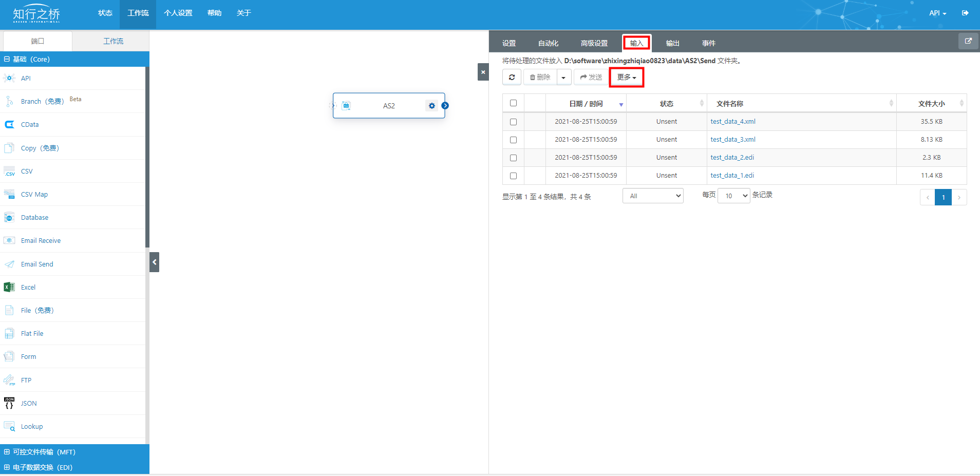Click the API connector icon
Viewport: 980px width, 476px height.
point(9,78)
